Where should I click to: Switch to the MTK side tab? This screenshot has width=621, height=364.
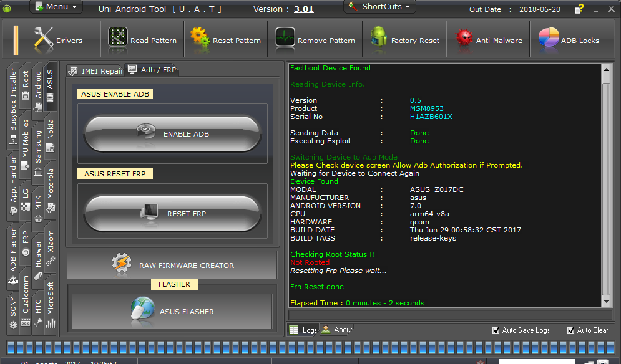point(38,208)
